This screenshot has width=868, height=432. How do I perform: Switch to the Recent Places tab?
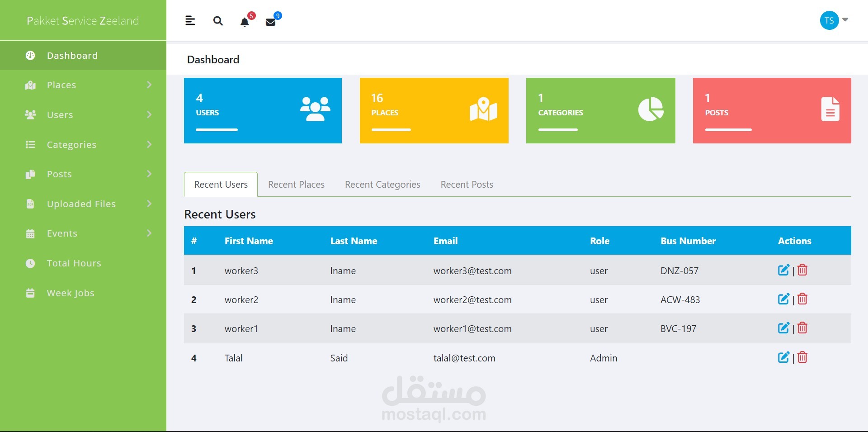click(x=296, y=184)
